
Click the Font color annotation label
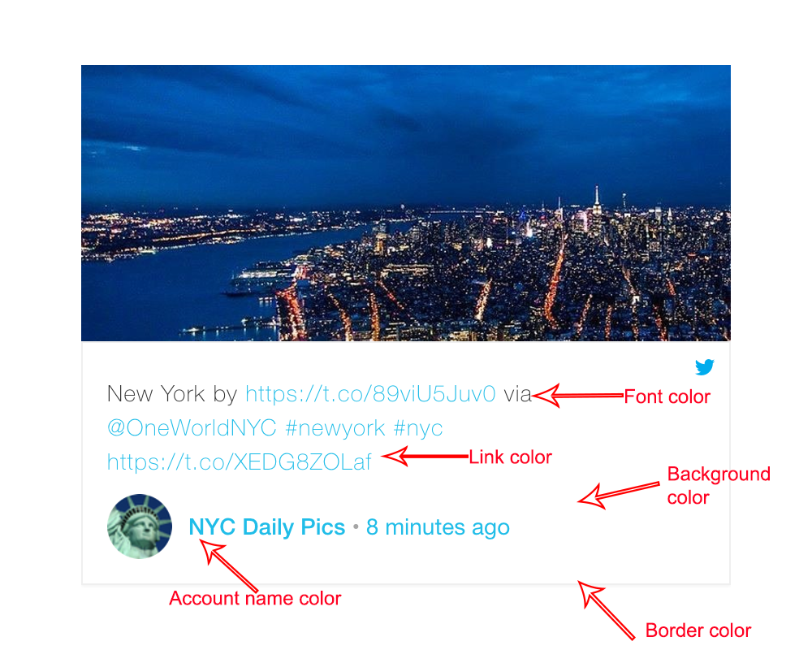pyautogui.click(x=667, y=396)
